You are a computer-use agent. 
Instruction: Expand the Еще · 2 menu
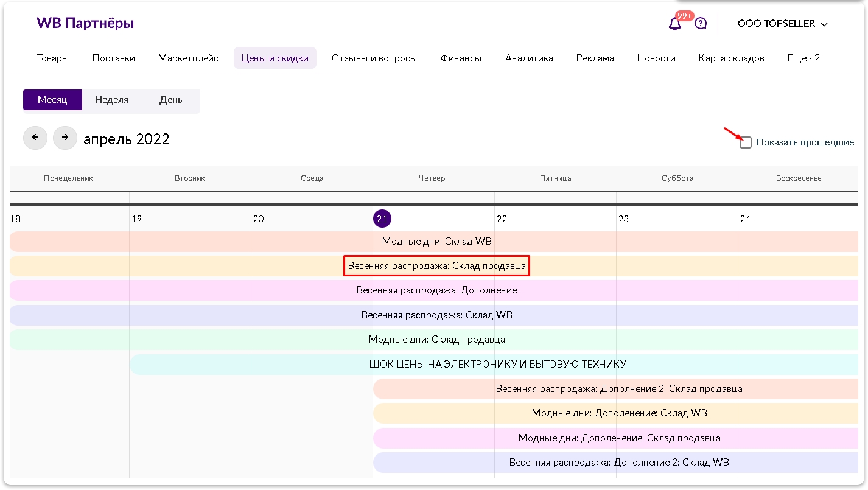[803, 58]
